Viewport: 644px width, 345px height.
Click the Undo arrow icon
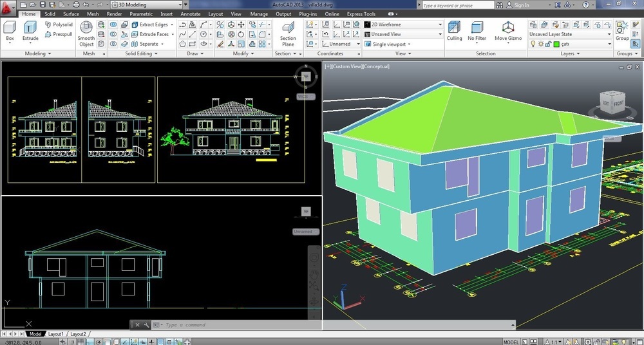pyautogui.click(x=86, y=5)
